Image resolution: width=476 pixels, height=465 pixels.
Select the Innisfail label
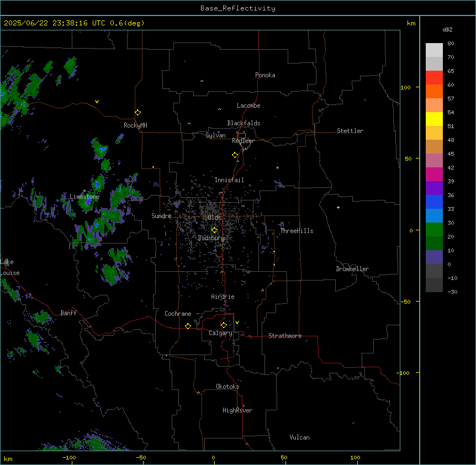(x=229, y=180)
